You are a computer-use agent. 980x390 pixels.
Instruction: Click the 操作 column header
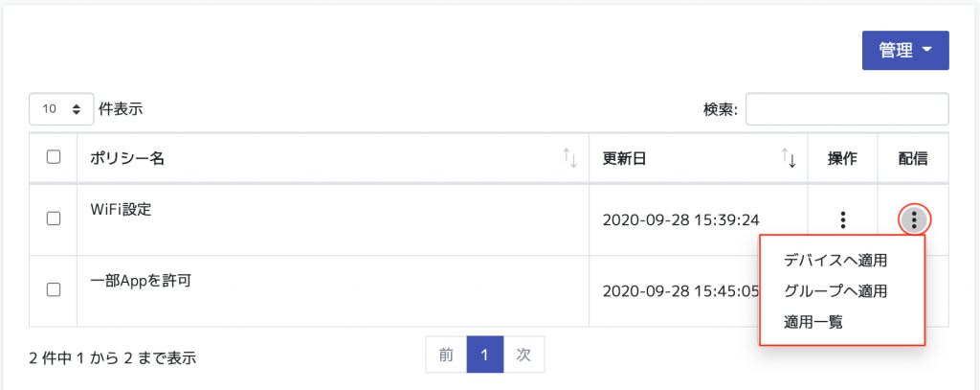(x=842, y=158)
